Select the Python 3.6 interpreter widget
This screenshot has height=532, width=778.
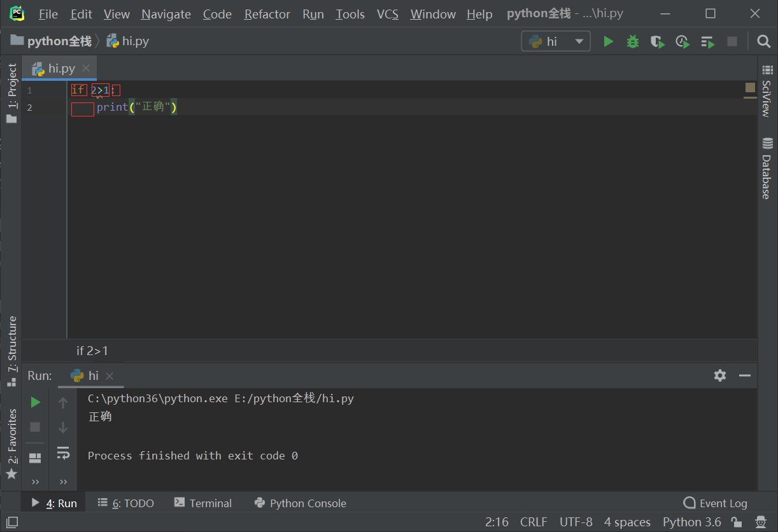point(692,522)
